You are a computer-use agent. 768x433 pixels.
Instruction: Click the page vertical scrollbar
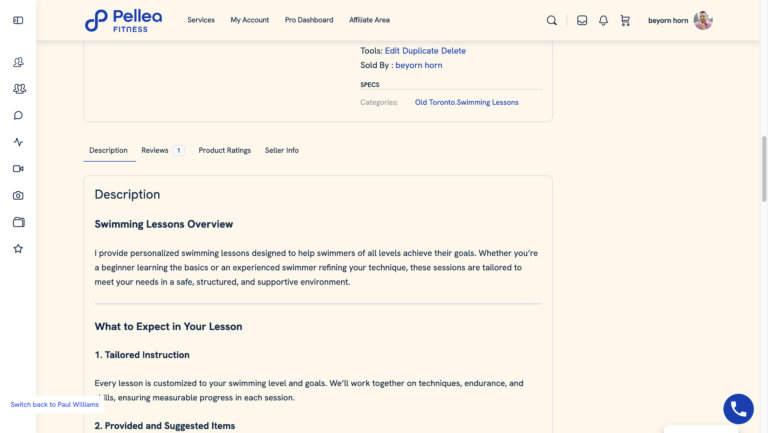tap(764, 168)
